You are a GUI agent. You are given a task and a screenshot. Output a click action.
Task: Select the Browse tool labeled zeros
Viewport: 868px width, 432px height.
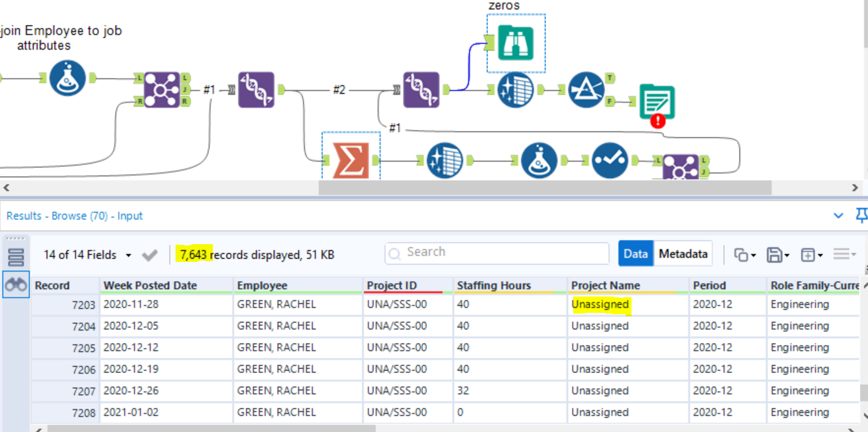point(516,41)
